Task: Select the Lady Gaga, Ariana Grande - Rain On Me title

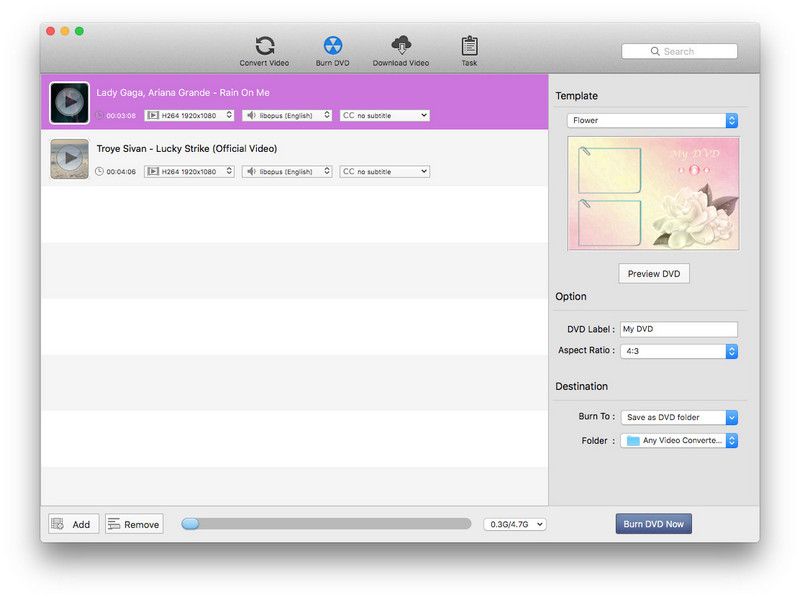Action: coord(183,92)
